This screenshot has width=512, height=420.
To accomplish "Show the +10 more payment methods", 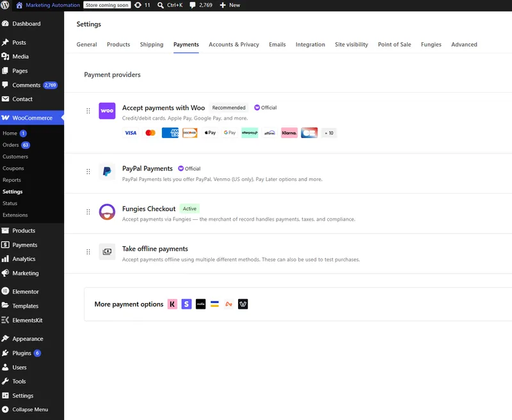I will pyautogui.click(x=329, y=133).
